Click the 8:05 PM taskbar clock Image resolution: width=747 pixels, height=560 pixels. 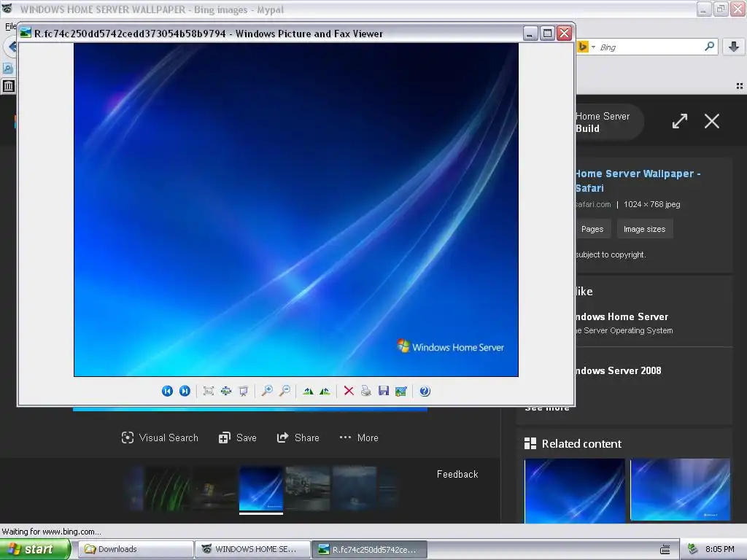click(x=719, y=549)
